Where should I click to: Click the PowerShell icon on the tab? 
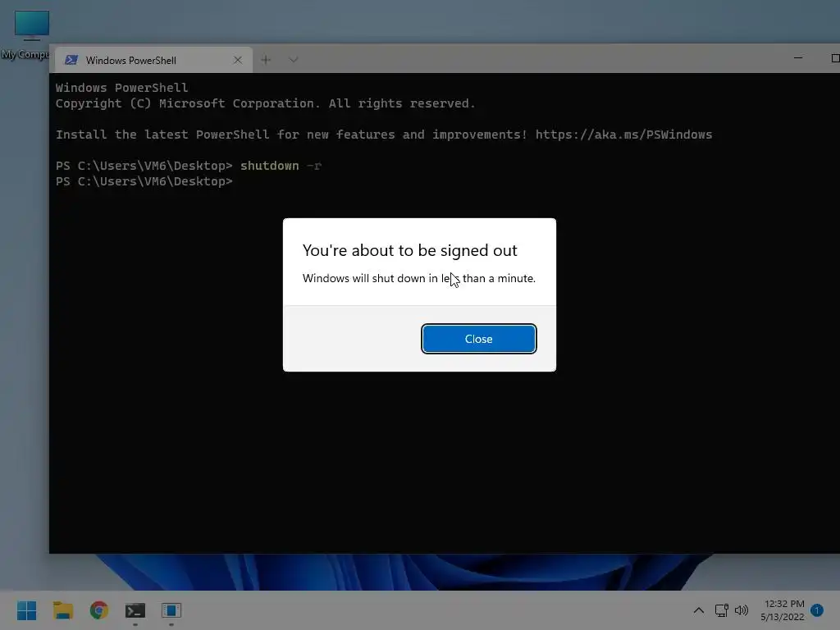71,60
